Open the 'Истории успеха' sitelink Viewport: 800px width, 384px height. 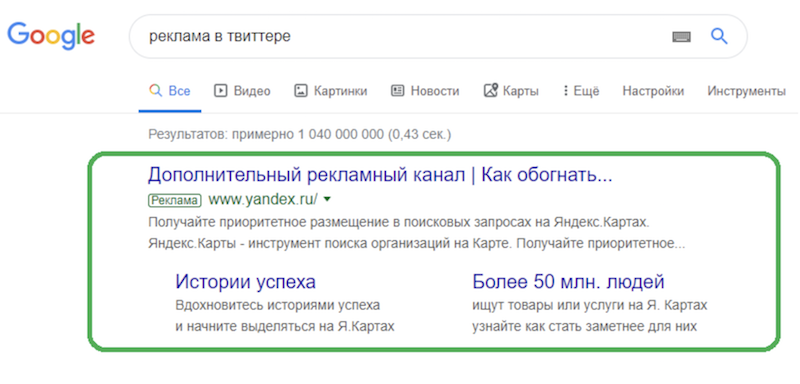pyautogui.click(x=245, y=281)
